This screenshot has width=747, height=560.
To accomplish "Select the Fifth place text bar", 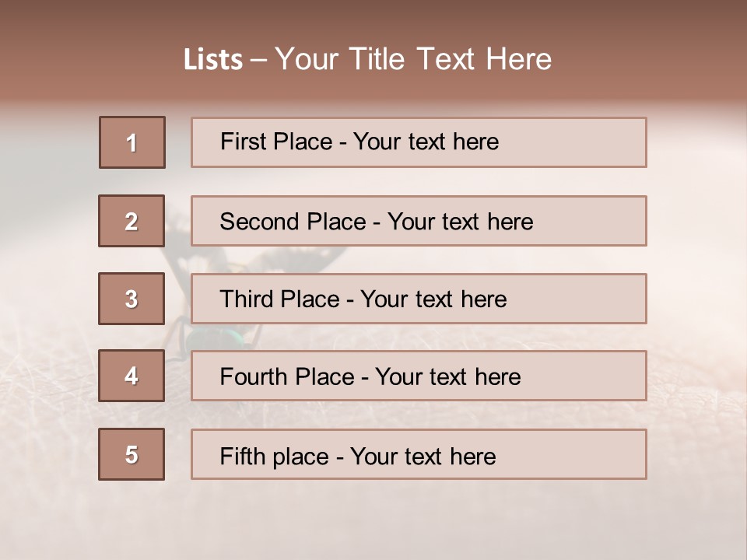I will point(419,454).
